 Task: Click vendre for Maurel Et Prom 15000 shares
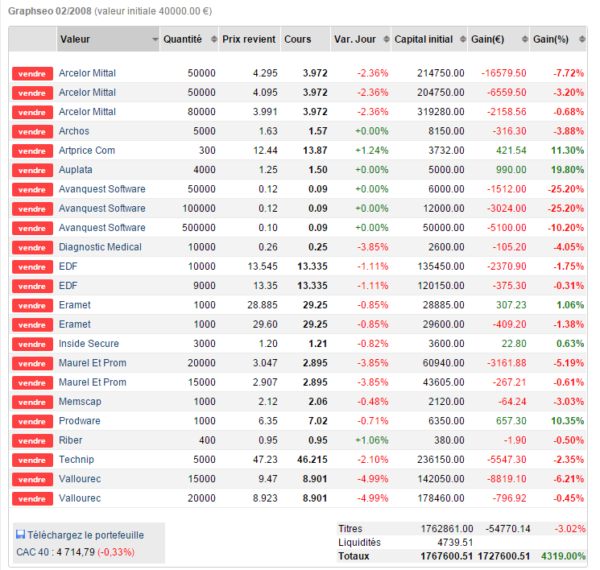33,383
